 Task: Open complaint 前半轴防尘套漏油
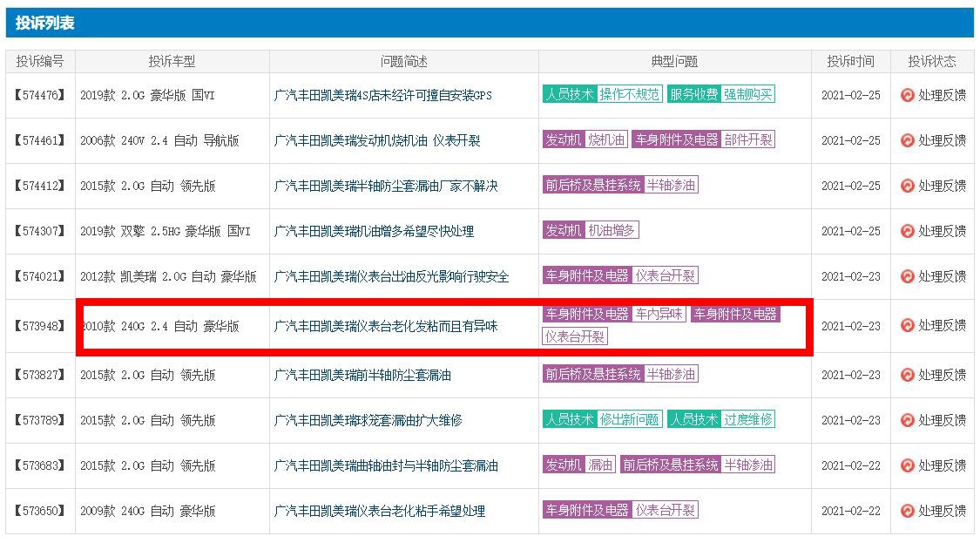362,375
